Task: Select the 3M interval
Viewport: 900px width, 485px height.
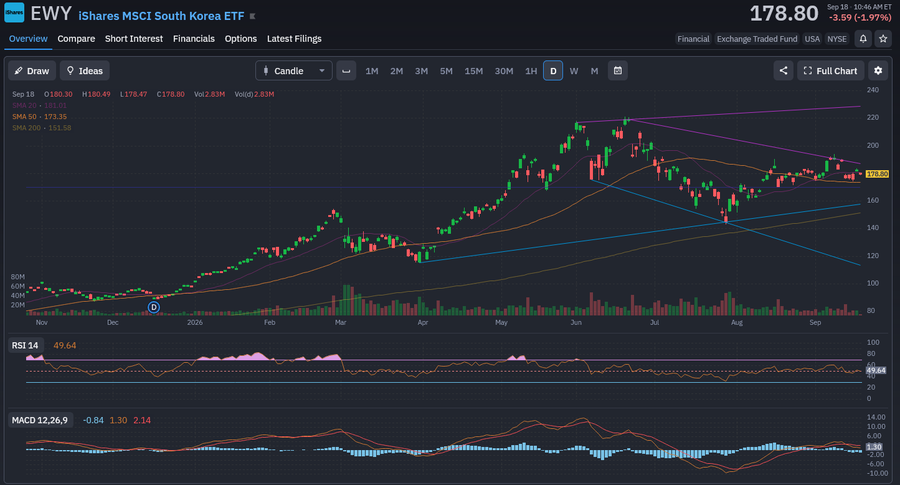Action: coord(421,71)
